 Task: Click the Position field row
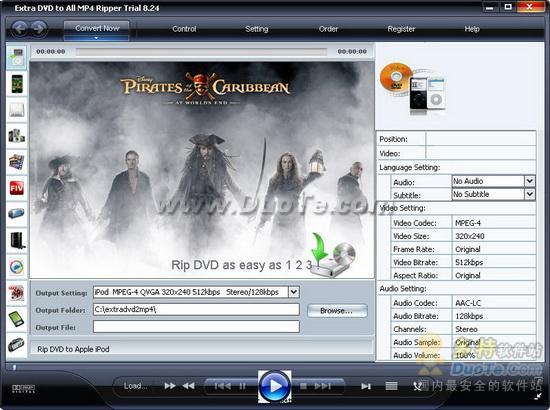457,139
